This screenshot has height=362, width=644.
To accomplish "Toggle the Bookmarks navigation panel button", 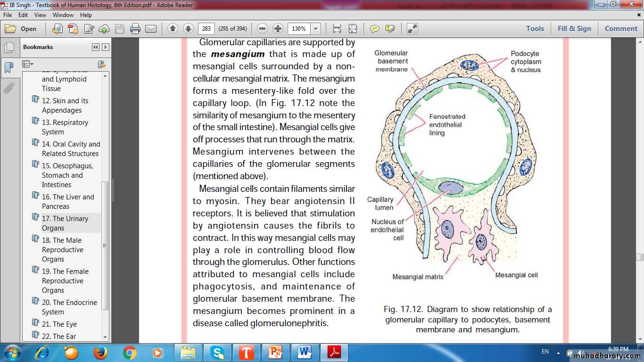I will [x=8, y=67].
